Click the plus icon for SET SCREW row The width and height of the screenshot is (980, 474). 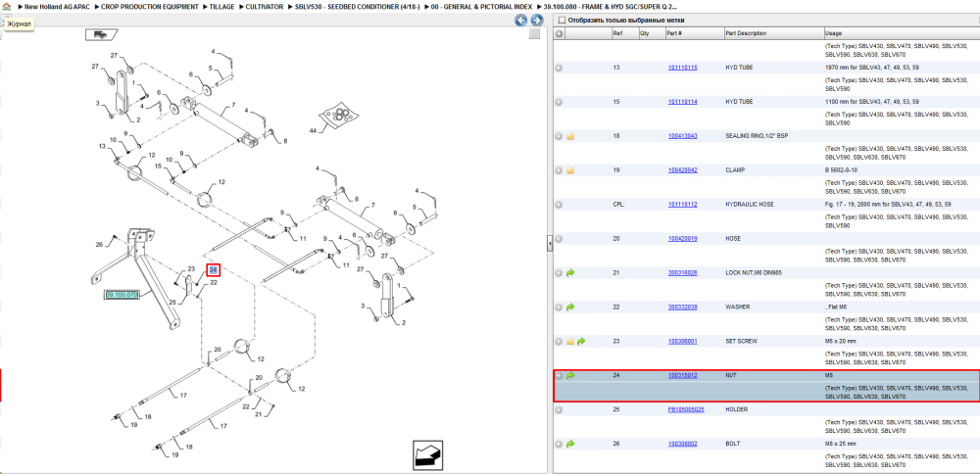coord(559,342)
